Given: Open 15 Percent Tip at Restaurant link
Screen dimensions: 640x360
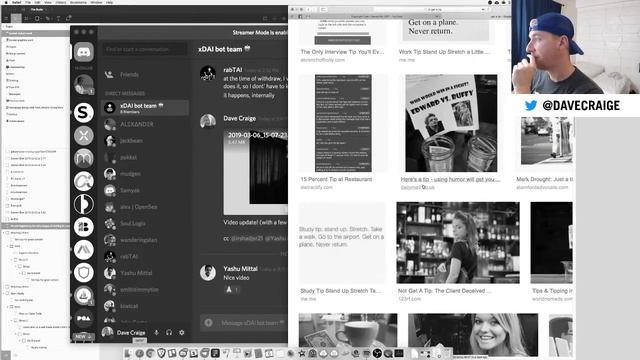Looking at the screenshot, I should [x=336, y=179].
